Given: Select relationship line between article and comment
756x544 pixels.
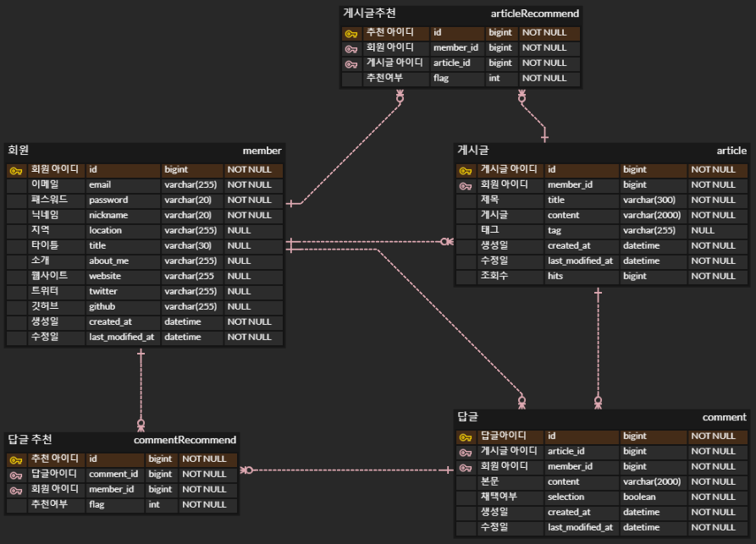Looking at the screenshot, I should pos(598,347).
